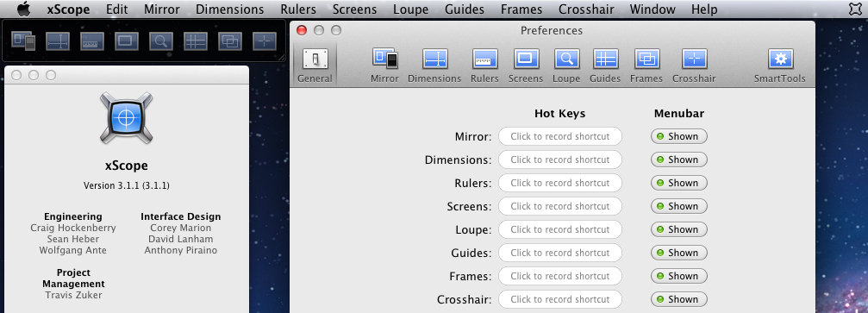Open the Window menu
This screenshot has height=313, width=868.
(x=653, y=9)
